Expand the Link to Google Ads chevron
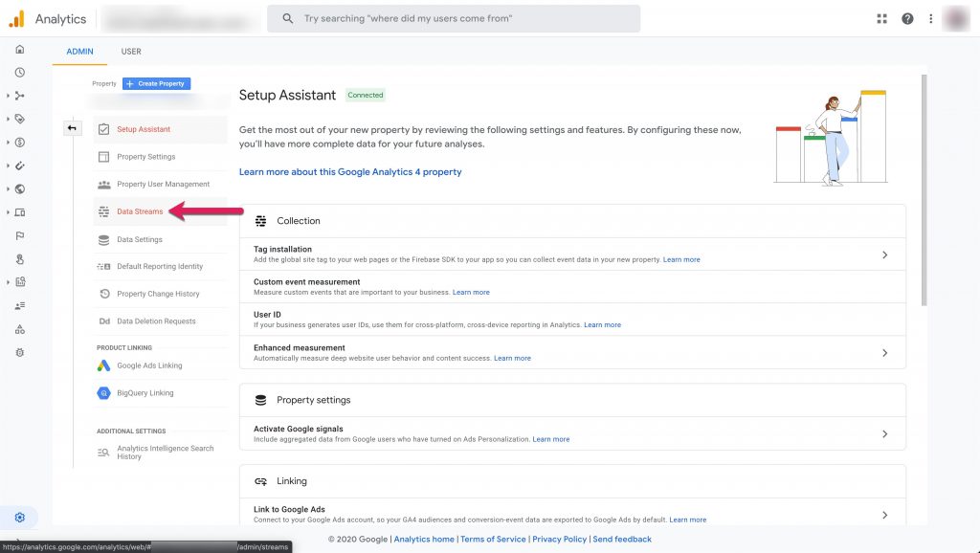980x553 pixels. [885, 515]
